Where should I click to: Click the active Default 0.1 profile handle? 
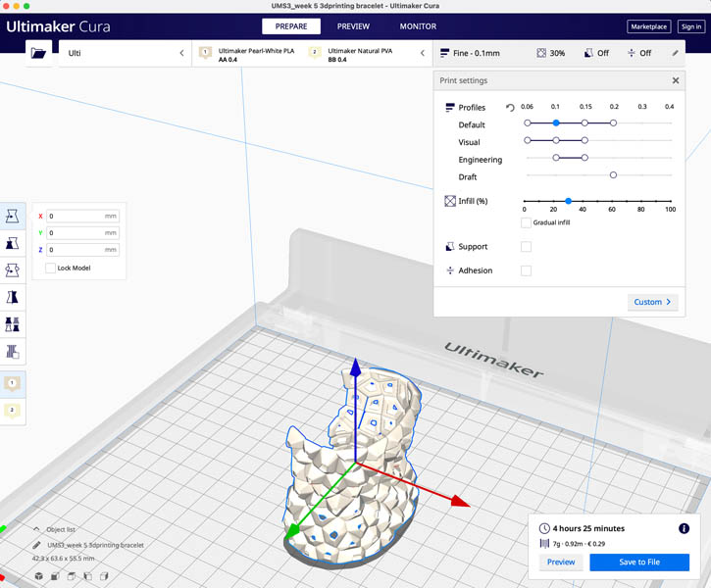point(556,122)
